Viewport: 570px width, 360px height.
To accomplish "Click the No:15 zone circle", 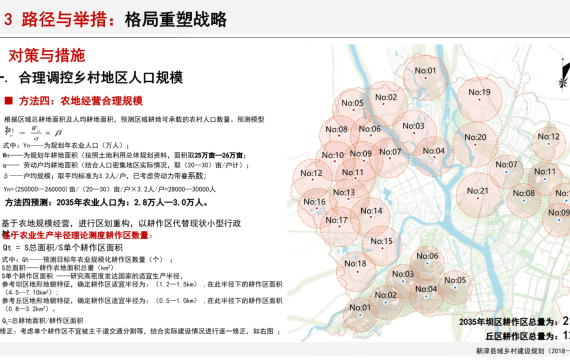I will pos(382,245).
